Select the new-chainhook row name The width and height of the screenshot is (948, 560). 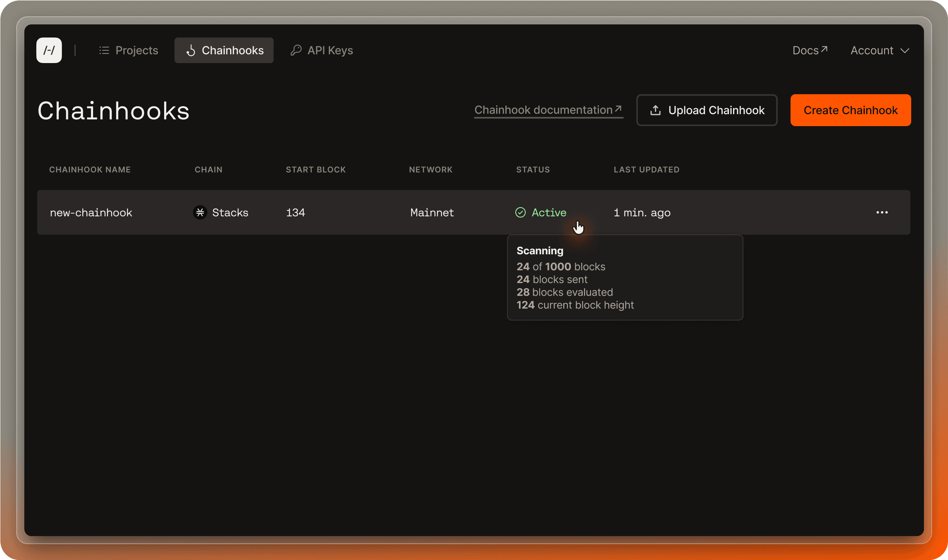91,212
